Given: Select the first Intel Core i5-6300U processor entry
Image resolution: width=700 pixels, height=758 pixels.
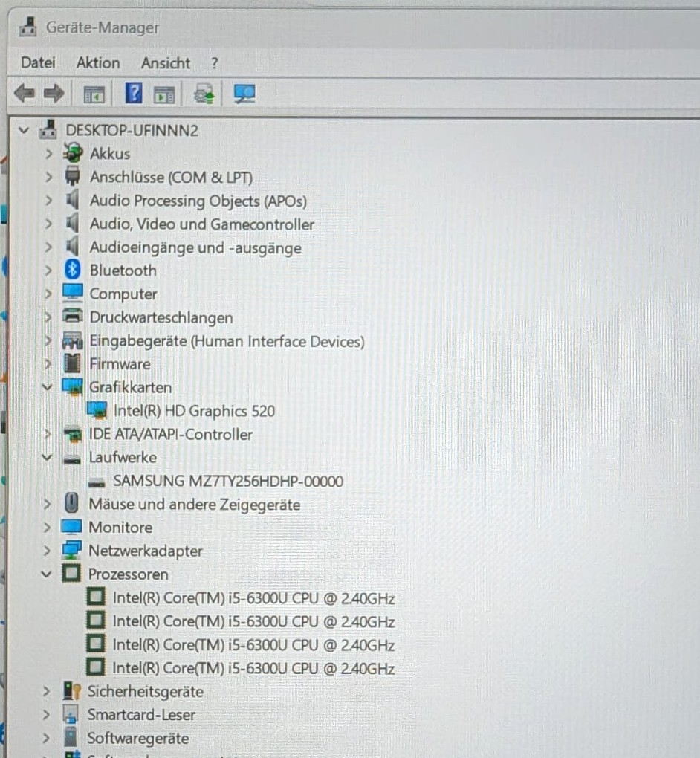Looking at the screenshot, I should [253, 598].
